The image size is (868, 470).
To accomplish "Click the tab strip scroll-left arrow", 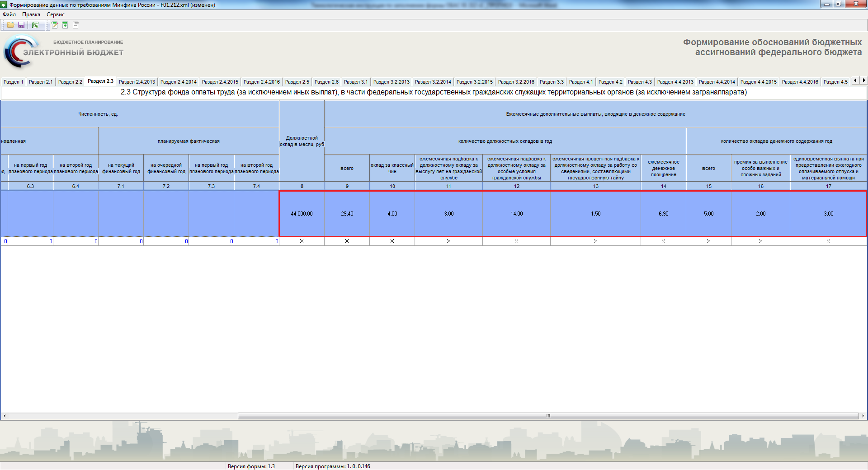I will (855, 80).
